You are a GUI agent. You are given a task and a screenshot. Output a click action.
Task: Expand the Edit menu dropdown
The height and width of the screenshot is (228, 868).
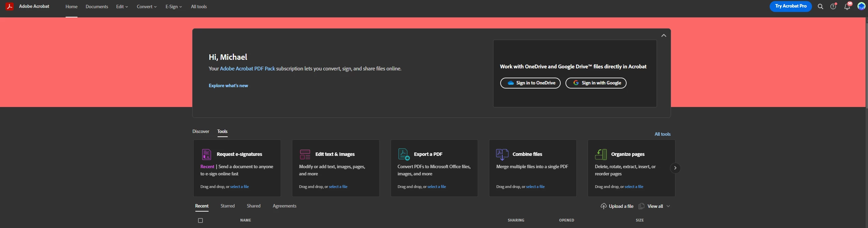coord(122,6)
